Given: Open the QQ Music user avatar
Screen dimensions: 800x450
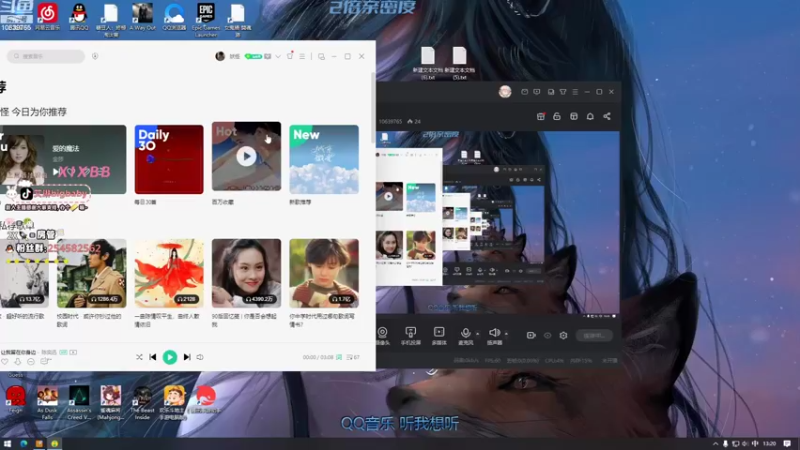Looking at the screenshot, I should [220, 56].
